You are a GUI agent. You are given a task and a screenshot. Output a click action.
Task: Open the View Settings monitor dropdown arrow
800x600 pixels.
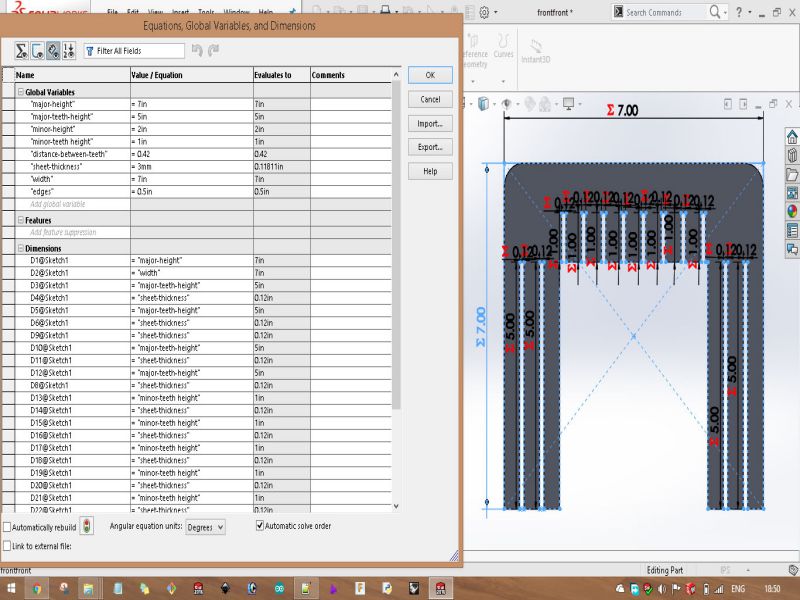pos(580,105)
